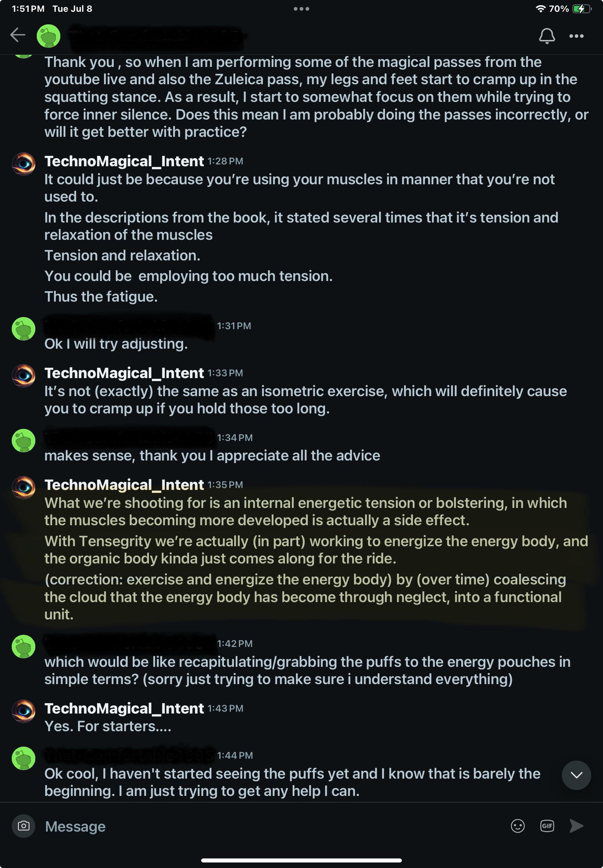603x868 pixels.
Task: Tap TechnoMagical_Intent username at 1:43 PM
Action: [124, 708]
